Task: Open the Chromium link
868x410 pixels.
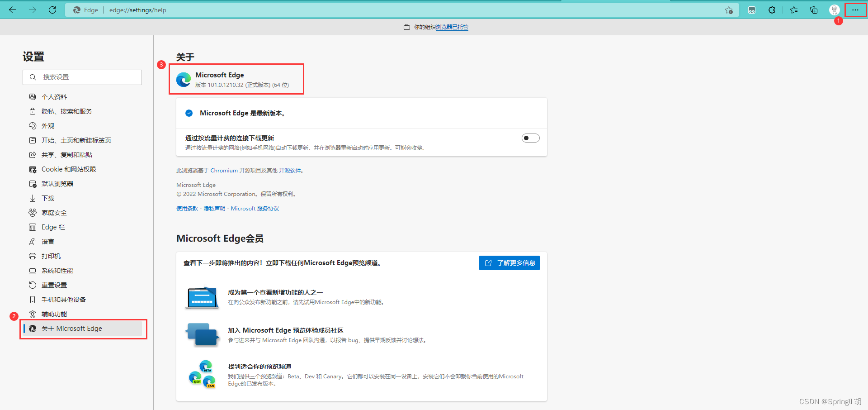Action: [x=224, y=171]
